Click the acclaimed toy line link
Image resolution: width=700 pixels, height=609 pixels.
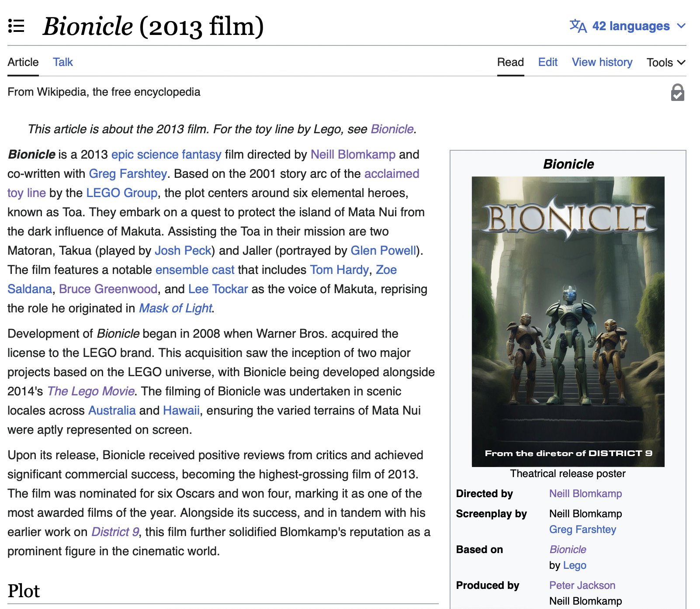click(392, 173)
